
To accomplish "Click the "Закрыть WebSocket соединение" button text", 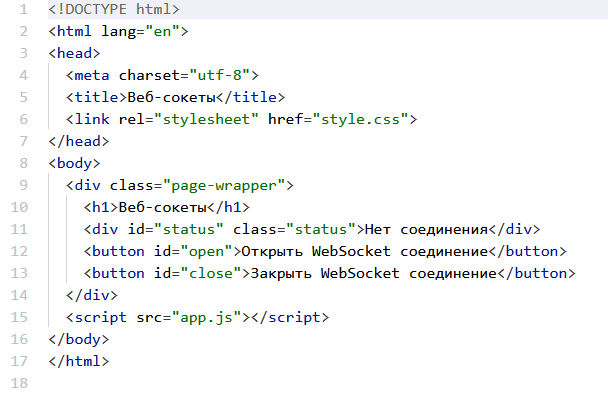I will (372, 273).
